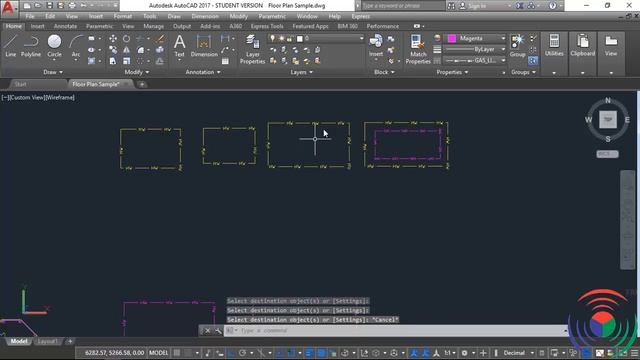Insert a Table from Annotation panel

pyautogui.click(x=225, y=61)
